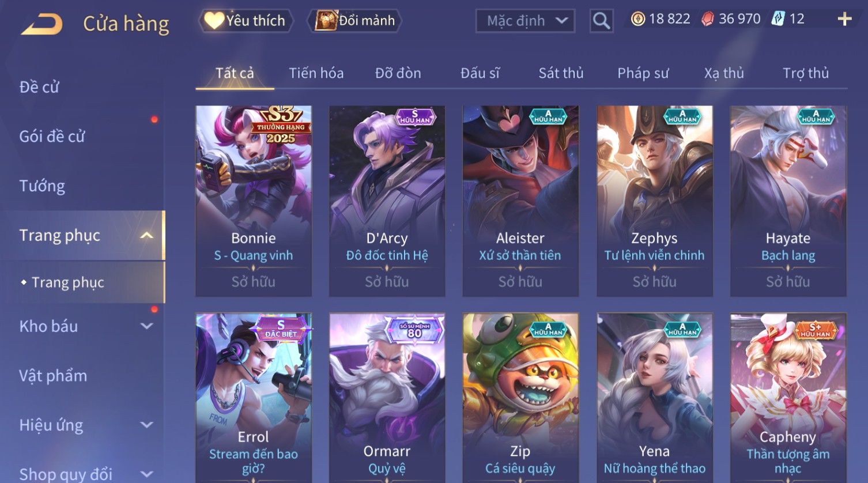The width and height of the screenshot is (868, 483).
Task: Tap the gold coin balance icon
Action: 637,19
